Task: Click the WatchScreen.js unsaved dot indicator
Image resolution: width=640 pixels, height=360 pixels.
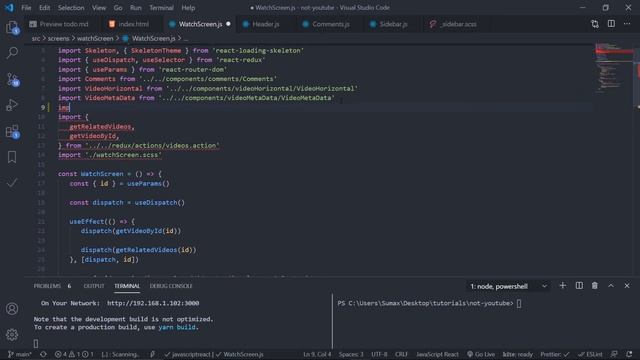Action: tap(228, 24)
